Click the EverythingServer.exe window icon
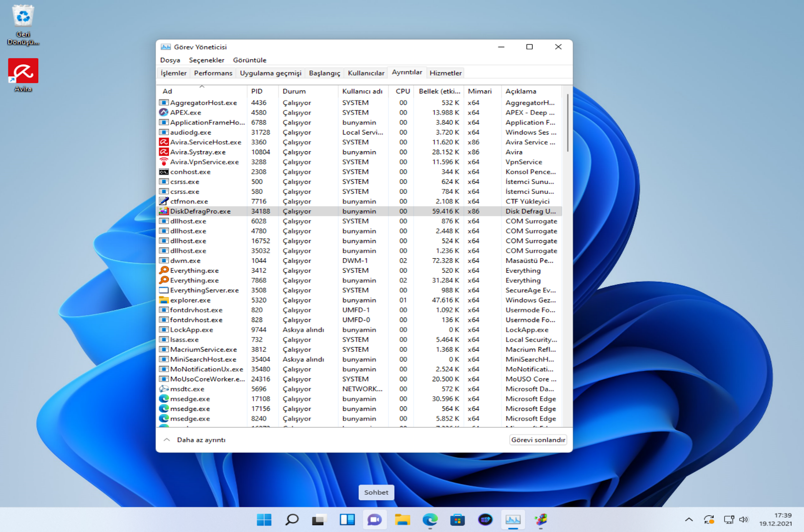804x532 pixels. tap(163, 290)
